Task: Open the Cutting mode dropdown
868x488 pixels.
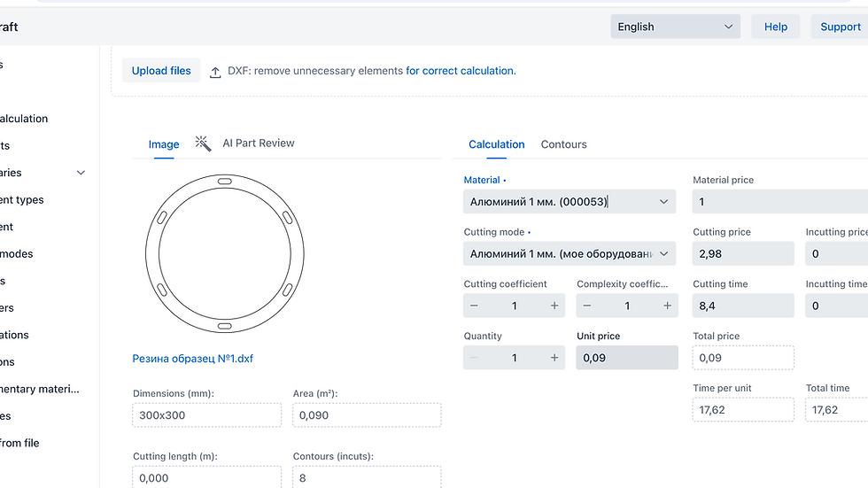Action: (569, 254)
